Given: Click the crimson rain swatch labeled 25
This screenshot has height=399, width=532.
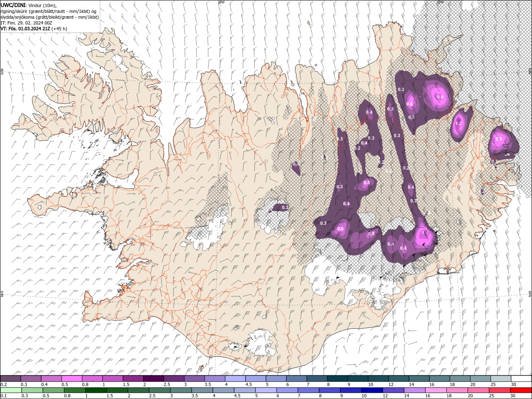Looking at the screenshot, I should pos(500,390).
